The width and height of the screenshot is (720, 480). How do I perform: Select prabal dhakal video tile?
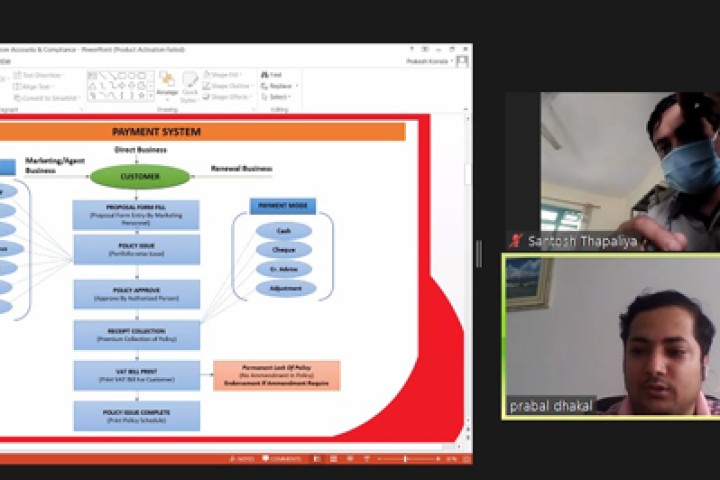611,335
